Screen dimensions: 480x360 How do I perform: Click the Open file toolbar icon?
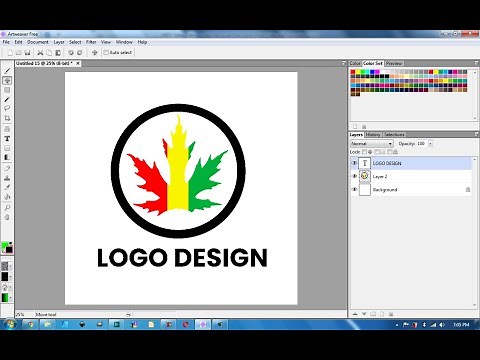(x=19, y=53)
